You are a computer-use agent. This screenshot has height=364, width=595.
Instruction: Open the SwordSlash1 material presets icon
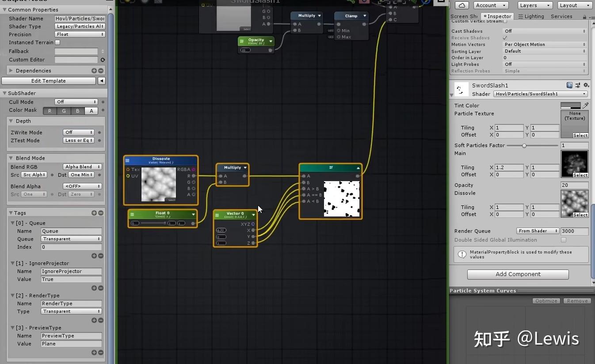coord(578,85)
